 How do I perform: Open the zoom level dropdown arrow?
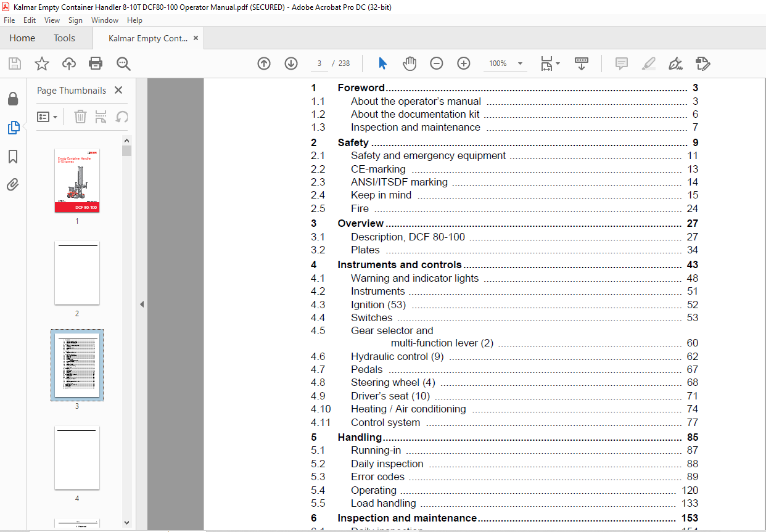[520, 63]
